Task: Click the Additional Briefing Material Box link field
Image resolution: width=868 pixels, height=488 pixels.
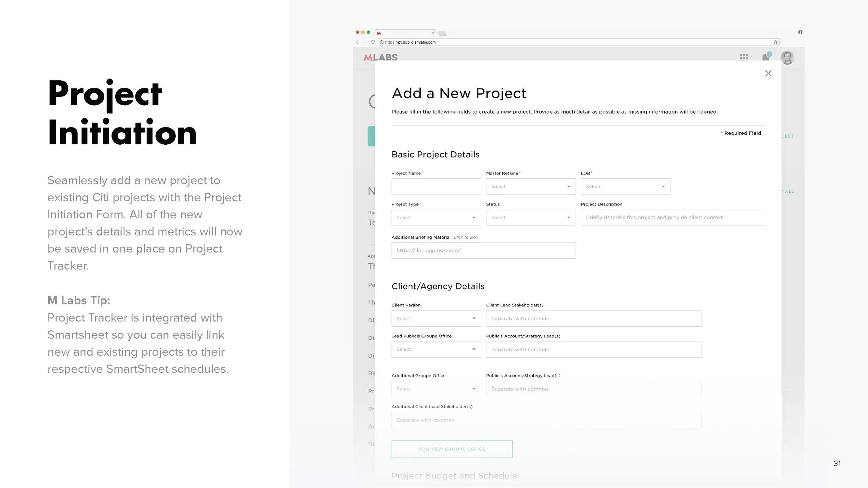Action: click(483, 250)
